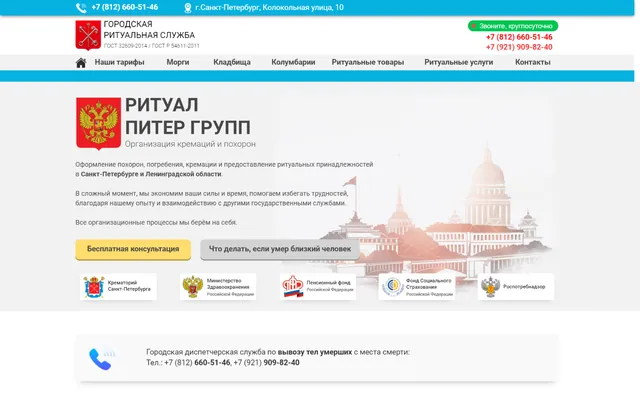Click the Крематорий Санкт-Петербурга crest icon
This screenshot has width=640, height=400.
[x=94, y=287]
